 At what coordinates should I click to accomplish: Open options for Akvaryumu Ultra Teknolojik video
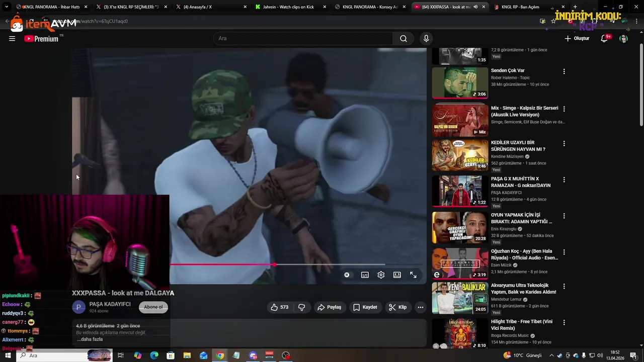coord(564,286)
